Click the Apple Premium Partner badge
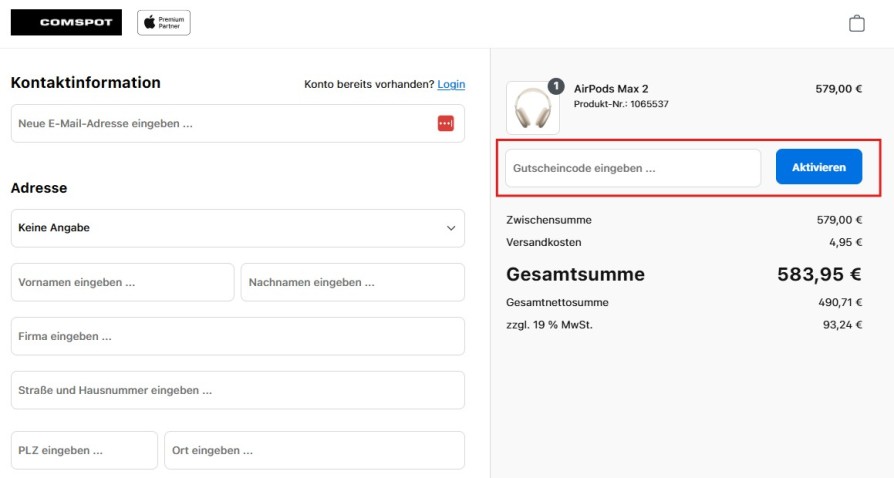Viewport: 894px width, 478px height. pos(164,23)
